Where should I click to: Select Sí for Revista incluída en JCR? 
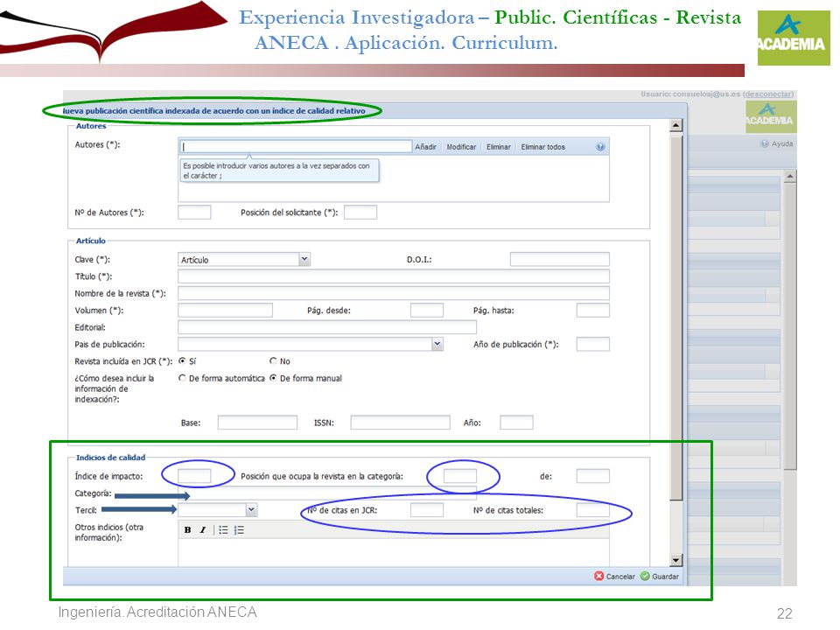coord(182,361)
